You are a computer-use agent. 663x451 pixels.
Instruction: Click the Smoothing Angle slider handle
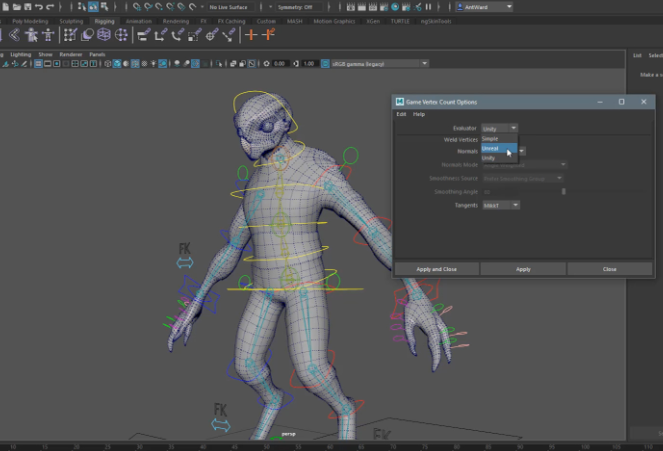click(564, 191)
